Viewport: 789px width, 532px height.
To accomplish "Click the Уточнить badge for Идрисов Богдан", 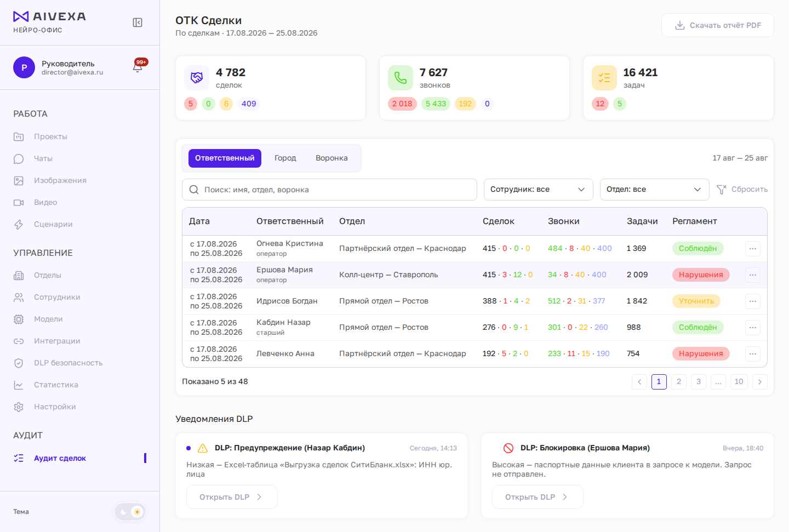I will pyautogui.click(x=696, y=301).
